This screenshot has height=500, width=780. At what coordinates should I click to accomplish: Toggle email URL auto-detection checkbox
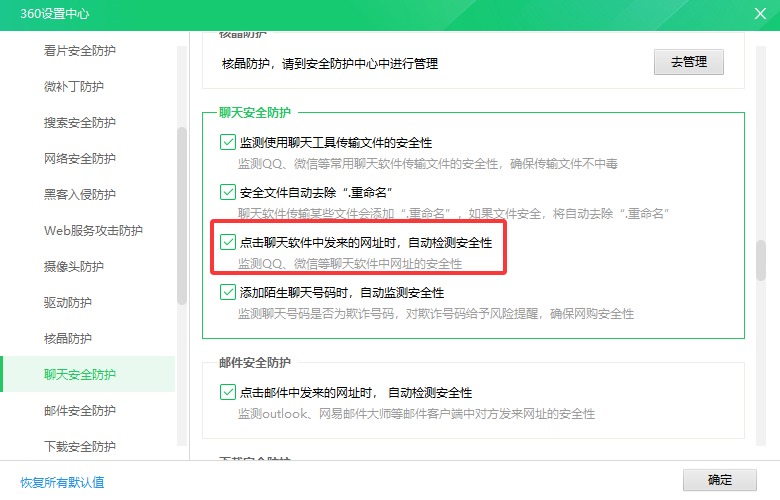coord(227,392)
